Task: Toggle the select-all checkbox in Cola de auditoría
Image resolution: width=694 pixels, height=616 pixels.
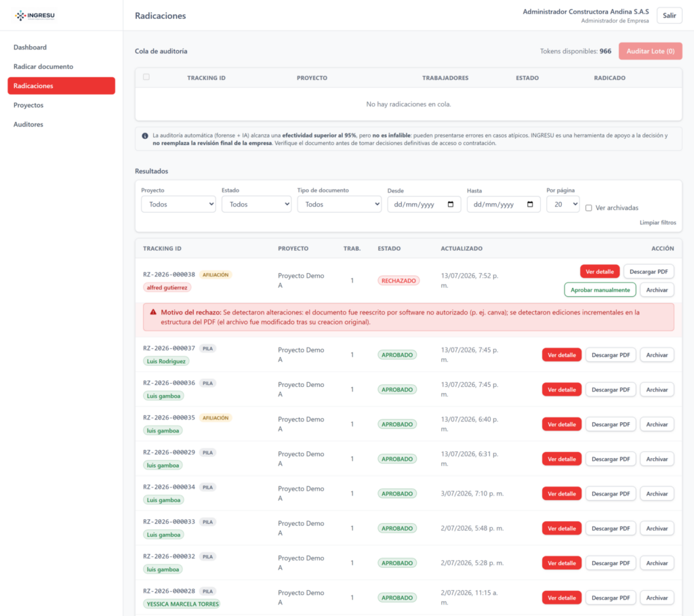Action: 146,77
